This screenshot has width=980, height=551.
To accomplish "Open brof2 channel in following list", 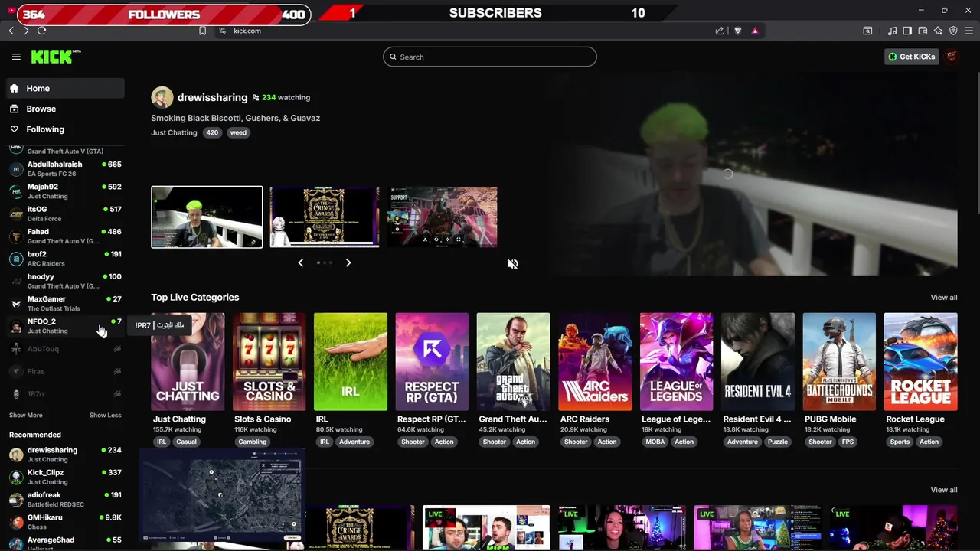I will [65, 259].
